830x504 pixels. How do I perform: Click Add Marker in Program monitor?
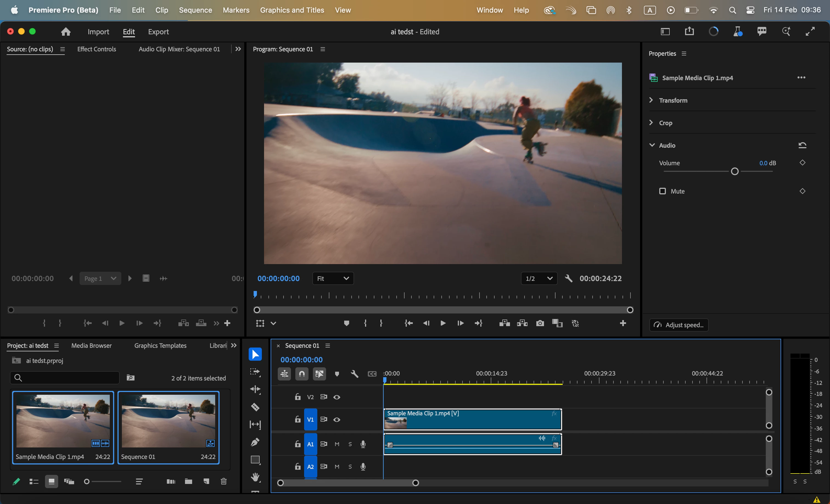[x=346, y=323]
